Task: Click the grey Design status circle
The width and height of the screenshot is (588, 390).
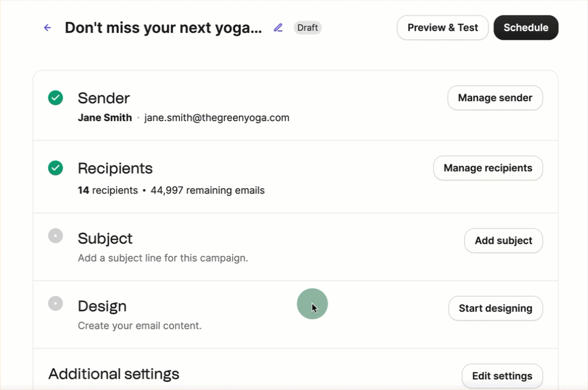Action: point(56,304)
